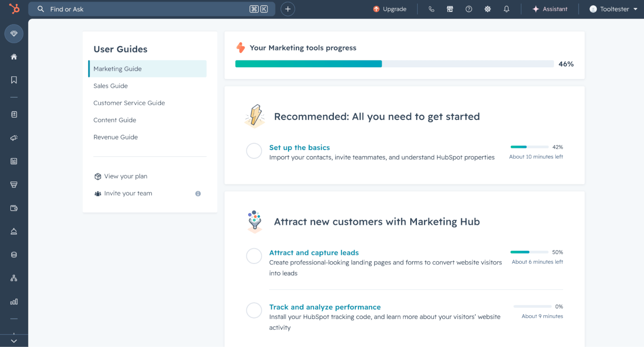Expand the Tooltester account dropdown
This screenshot has height=347, width=644.
point(613,9)
